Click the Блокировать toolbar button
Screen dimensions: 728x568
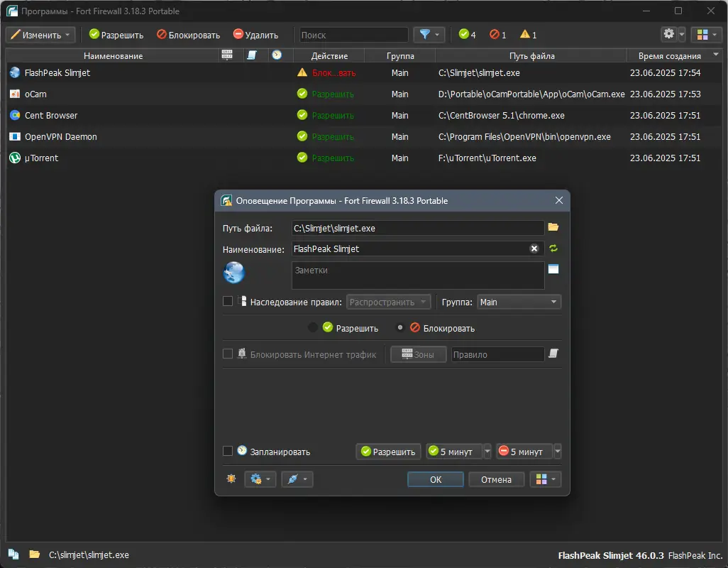pyautogui.click(x=188, y=35)
